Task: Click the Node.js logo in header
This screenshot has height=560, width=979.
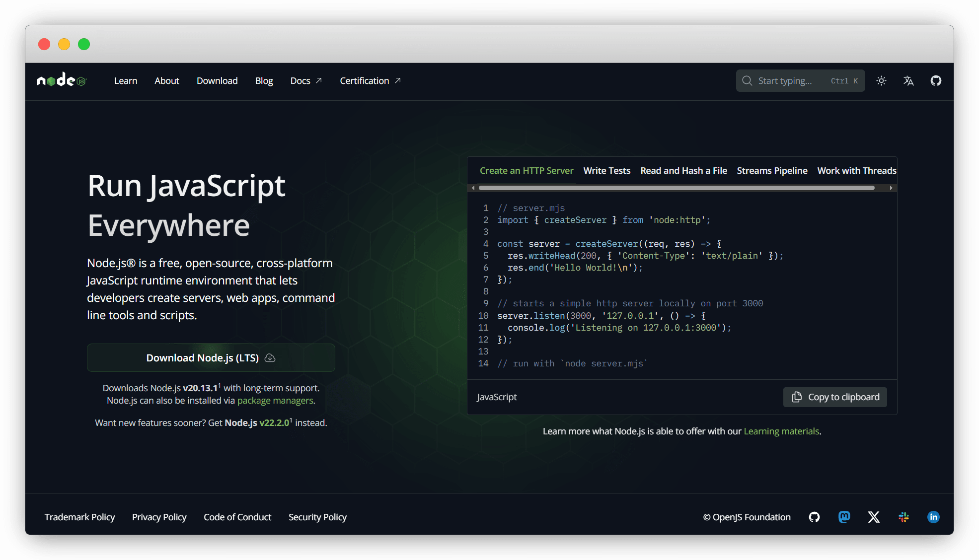Action: click(62, 80)
